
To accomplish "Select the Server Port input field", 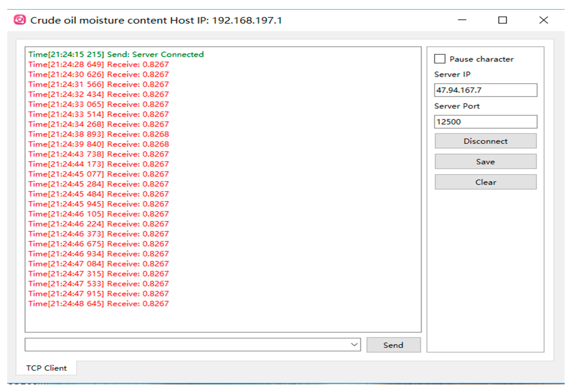I will pyautogui.click(x=485, y=121).
